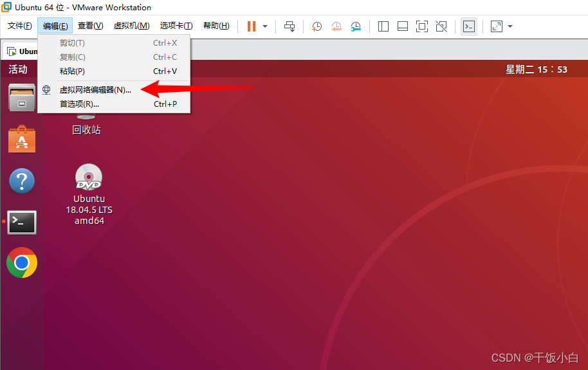Open the 选项卡(T) menu
Screen dimensions: 588x370
point(176,26)
